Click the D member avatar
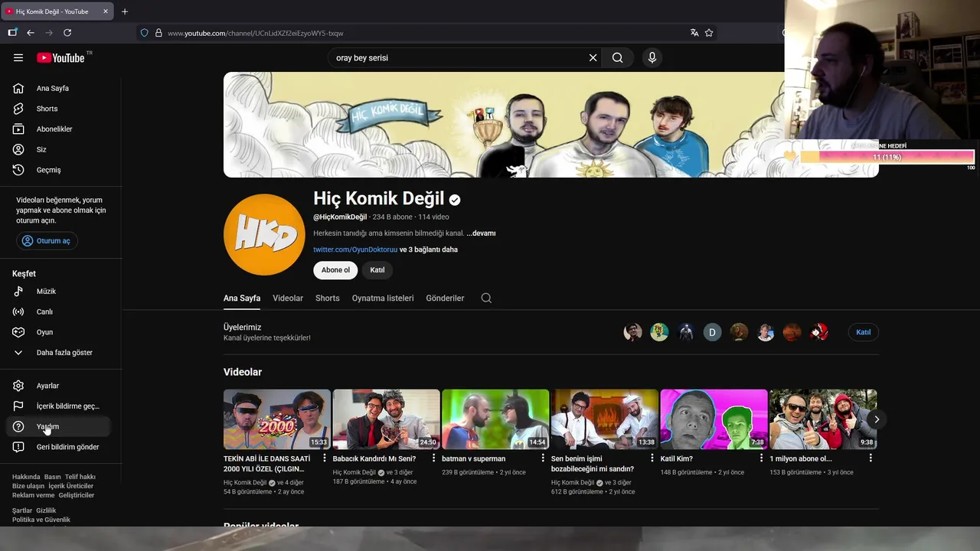980x551 pixels. pyautogui.click(x=712, y=332)
